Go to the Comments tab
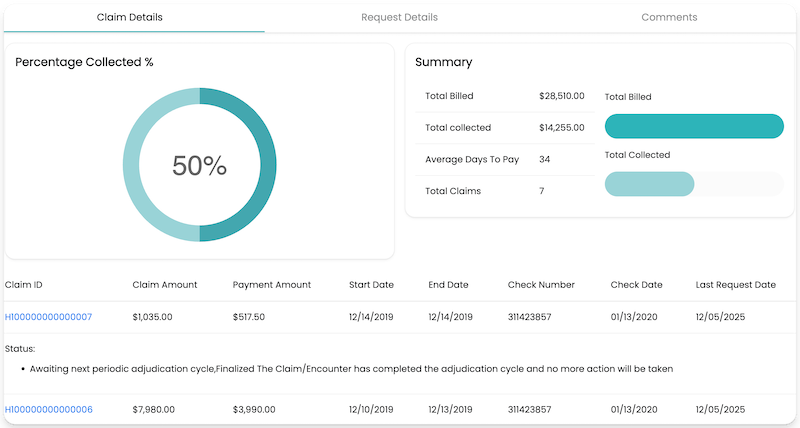The width and height of the screenshot is (800, 428). [669, 17]
